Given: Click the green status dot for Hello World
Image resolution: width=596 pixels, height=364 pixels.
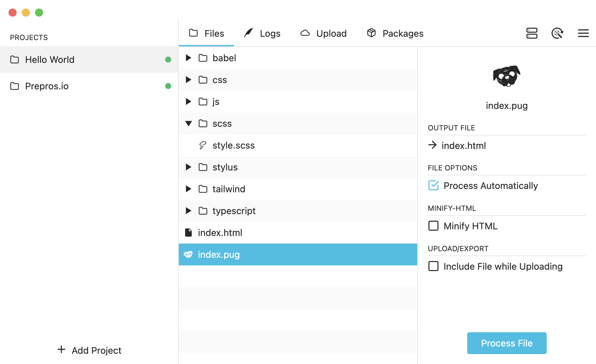Looking at the screenshot, I should (168, 60).
